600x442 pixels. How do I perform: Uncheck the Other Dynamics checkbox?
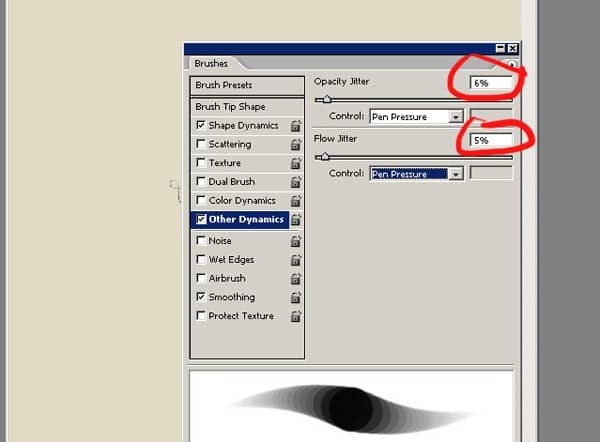pos(201,219)
